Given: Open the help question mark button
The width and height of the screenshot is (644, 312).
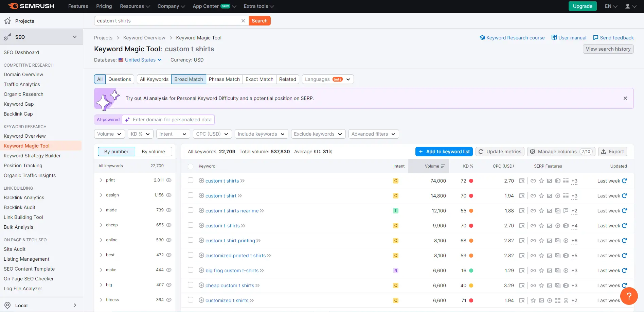Looking at the screenshot, I should coord(629,296).
